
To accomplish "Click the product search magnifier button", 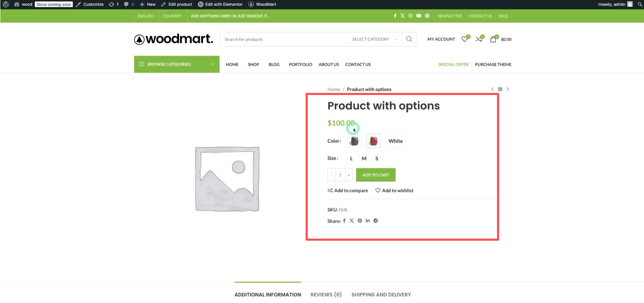I will click(x=409, y=39).
